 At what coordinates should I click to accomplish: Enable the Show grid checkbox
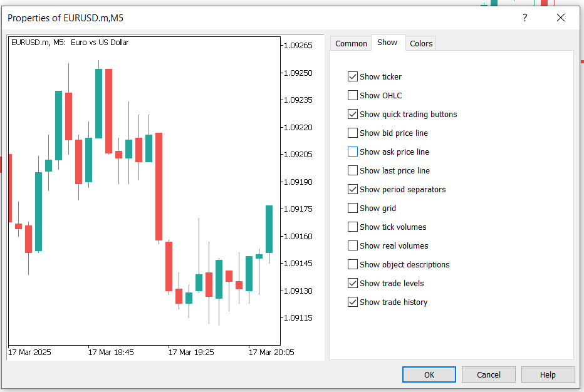coord(353,209)
